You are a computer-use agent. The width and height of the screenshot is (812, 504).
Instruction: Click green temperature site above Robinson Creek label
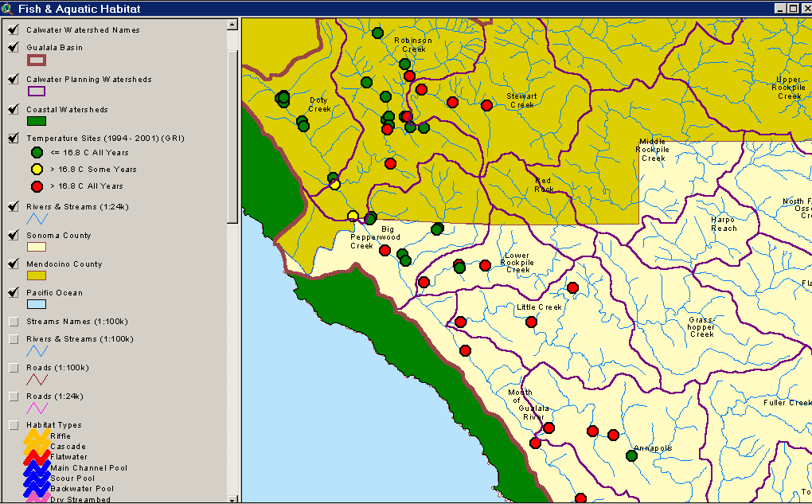tap(377, 33)
